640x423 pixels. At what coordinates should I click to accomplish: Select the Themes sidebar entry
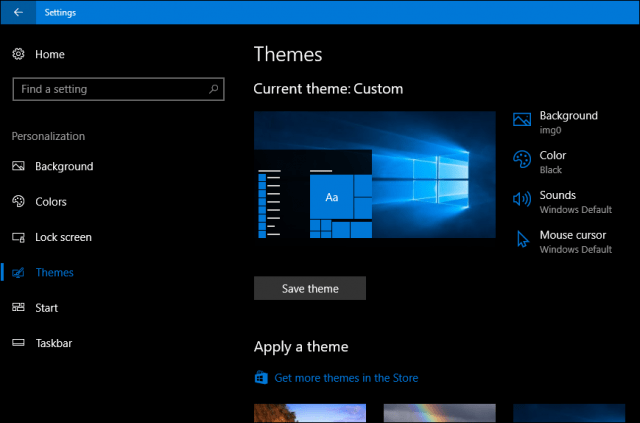(x=55, y=272)
